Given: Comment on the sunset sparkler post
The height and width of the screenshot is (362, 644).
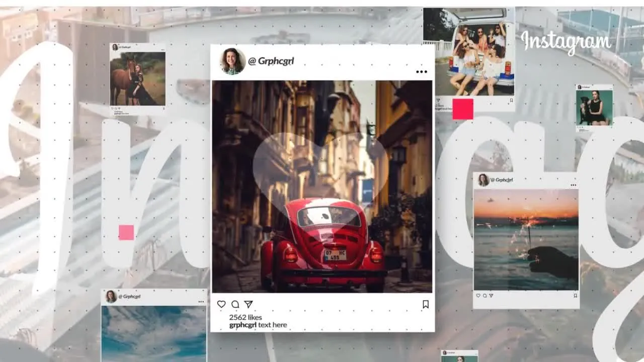Looking at the screenshot, I should coord(485,296).
